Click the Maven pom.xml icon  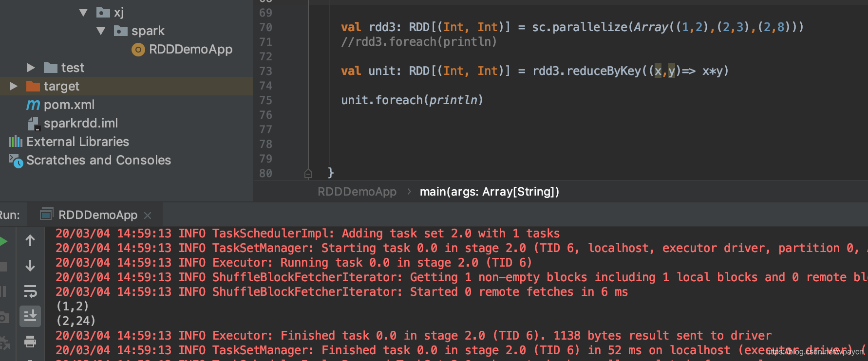tap(33, 105)
